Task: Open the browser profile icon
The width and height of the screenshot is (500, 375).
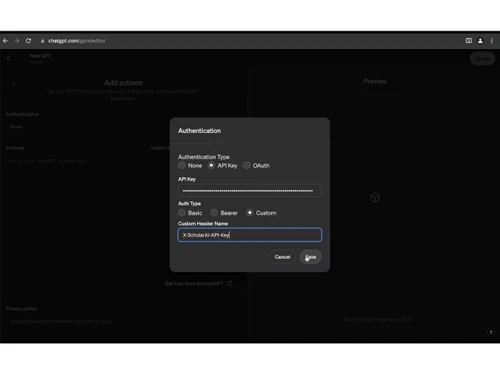Action: 480,41
